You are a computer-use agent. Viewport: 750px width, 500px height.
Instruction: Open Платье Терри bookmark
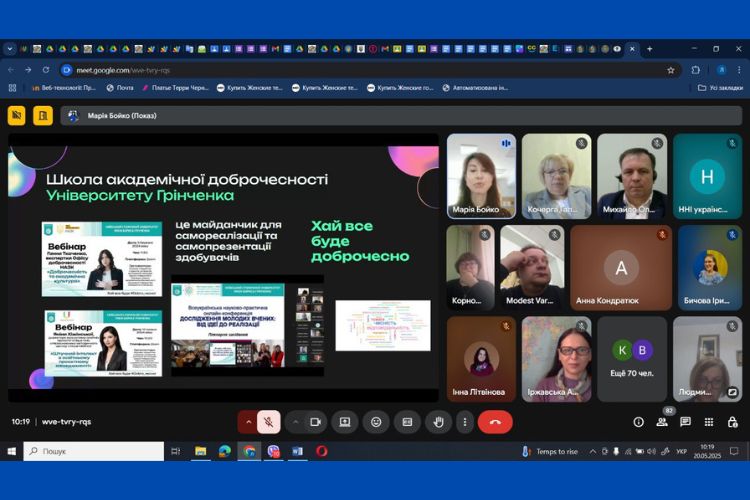176,88
